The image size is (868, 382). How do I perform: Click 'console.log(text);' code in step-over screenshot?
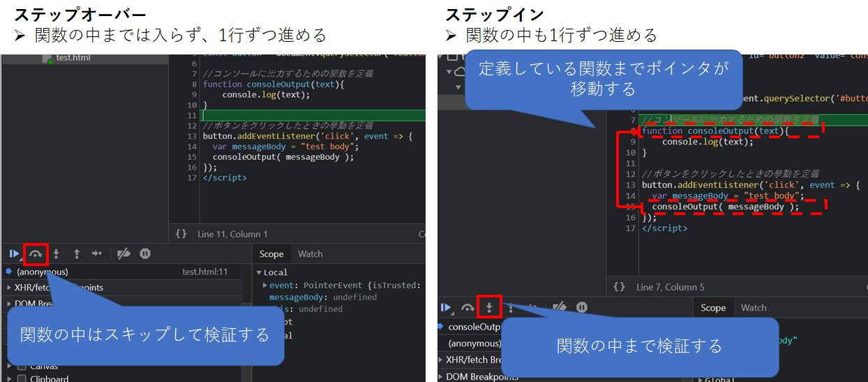(x=265, y=95)
